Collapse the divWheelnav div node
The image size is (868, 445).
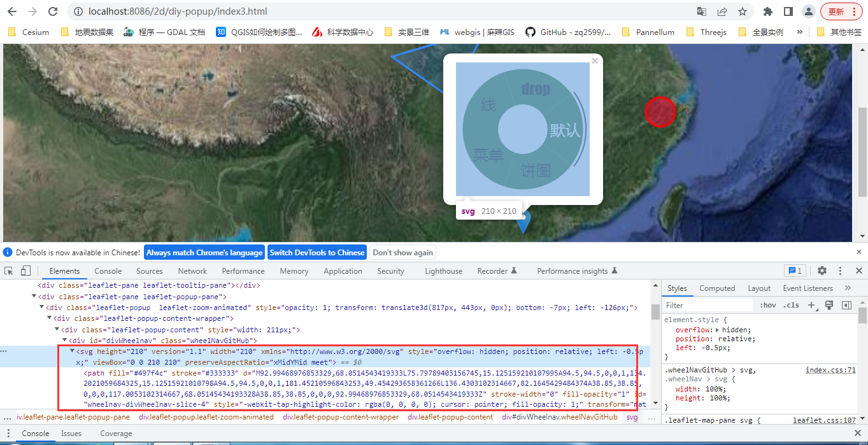[x=64, y=341]
